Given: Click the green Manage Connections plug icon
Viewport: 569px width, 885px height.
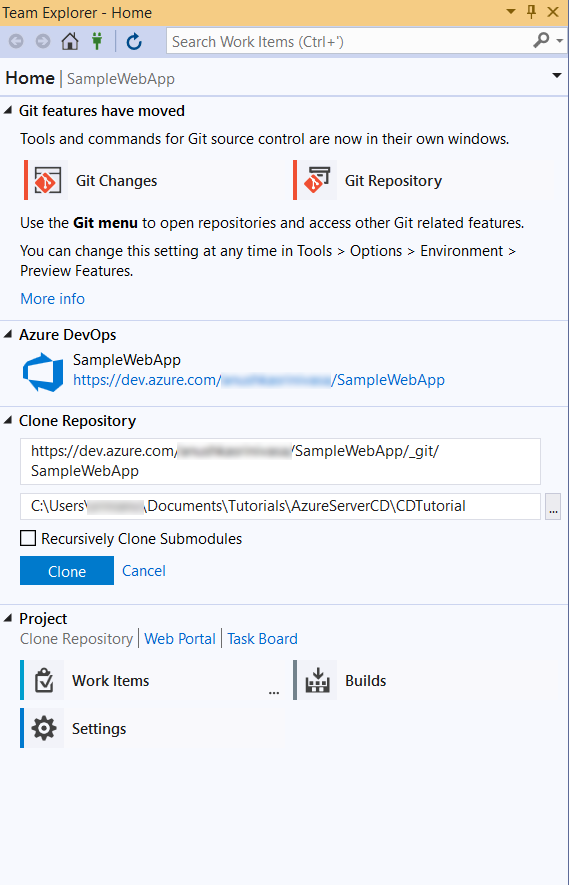Looking at the screenshot, I should click(x=97, y=41).
